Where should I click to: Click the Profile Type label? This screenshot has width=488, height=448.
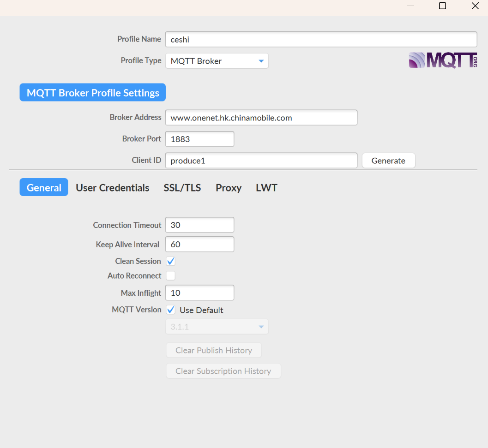pyautogui.click(x=141, y=60)
